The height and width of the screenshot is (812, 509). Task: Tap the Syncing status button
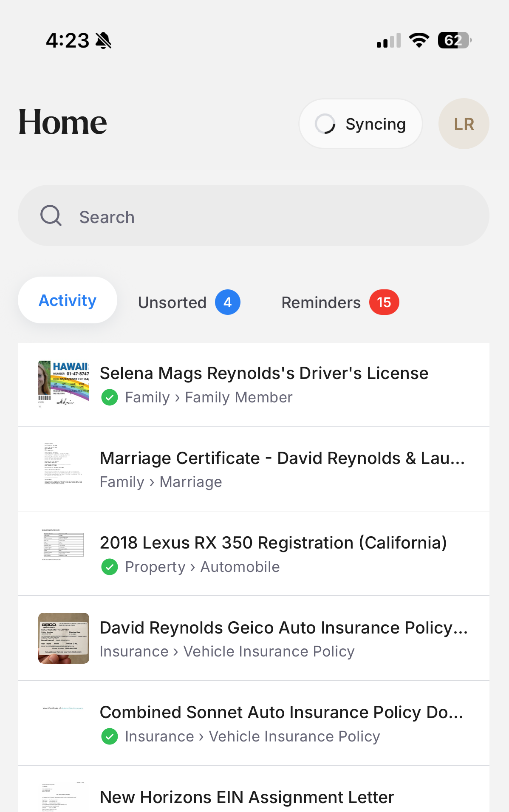coord(361,124)
